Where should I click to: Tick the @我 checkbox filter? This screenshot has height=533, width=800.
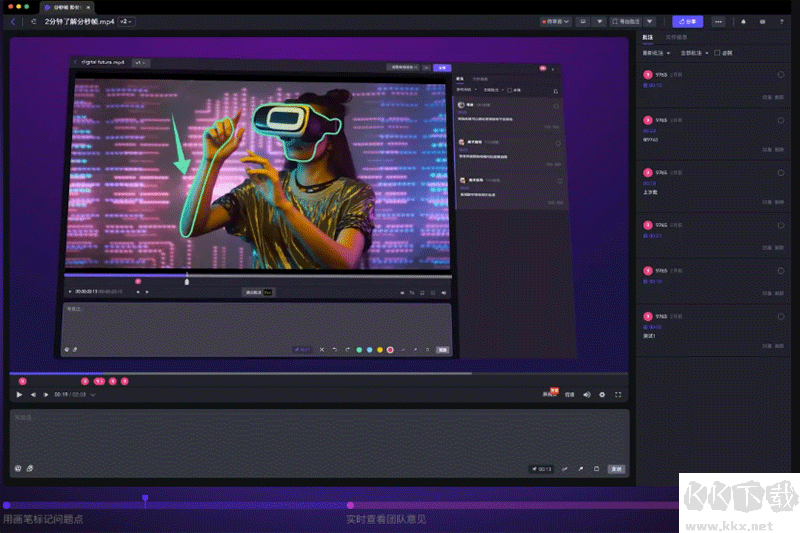(716, 53)
